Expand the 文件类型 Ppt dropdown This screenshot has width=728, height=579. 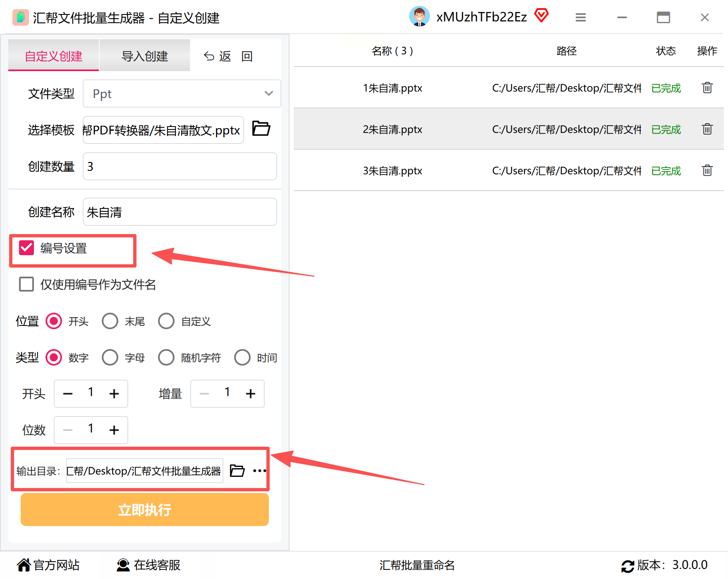(x=182, y=93)
